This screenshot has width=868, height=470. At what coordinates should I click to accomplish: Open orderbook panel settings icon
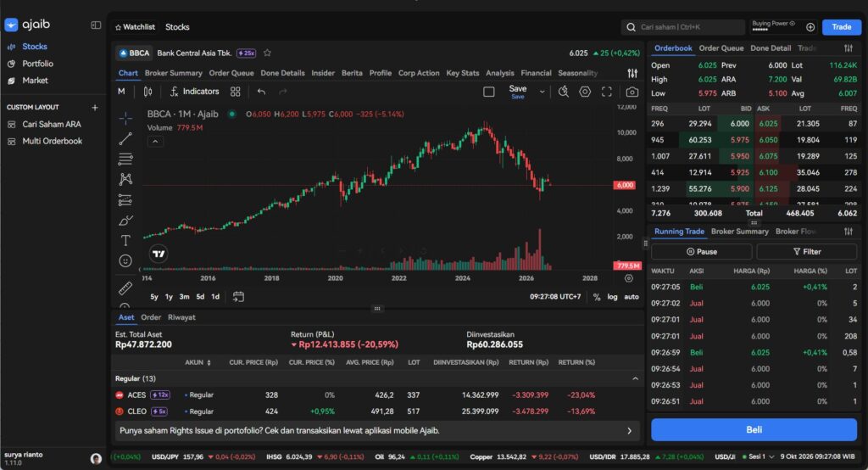(848, 48)
